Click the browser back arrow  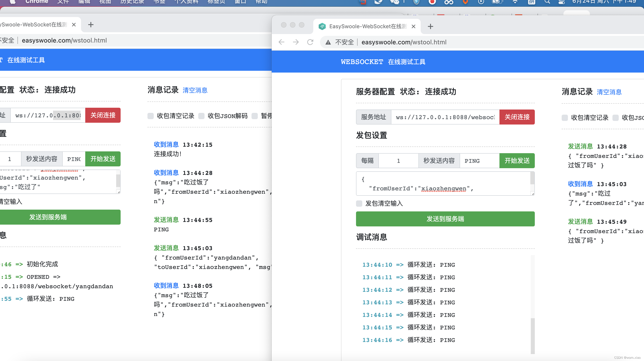tap(281, 42)
